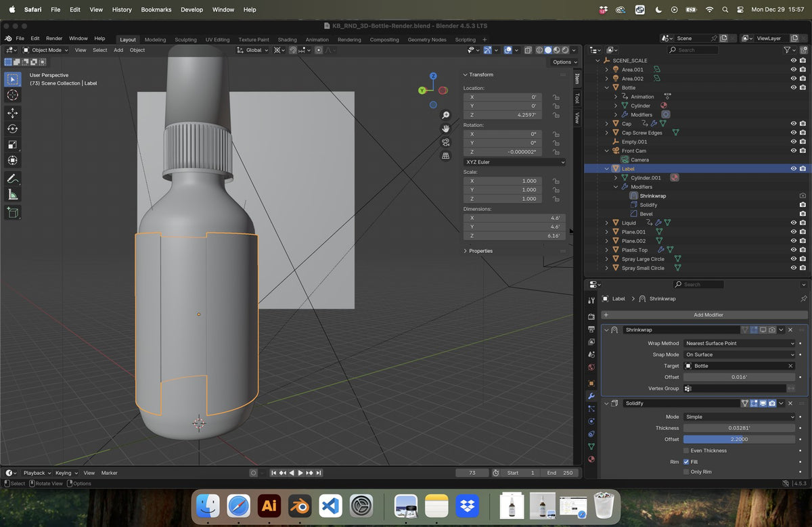Open the Render properties tab icon

(x=591, y=317)
